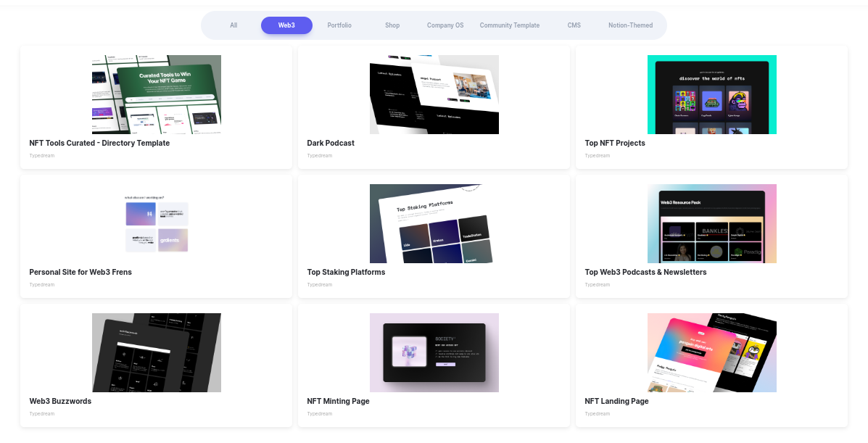Open the Top Staking Platforms thumbnail
Screen dimensions: 868x443
click(434, 224)
